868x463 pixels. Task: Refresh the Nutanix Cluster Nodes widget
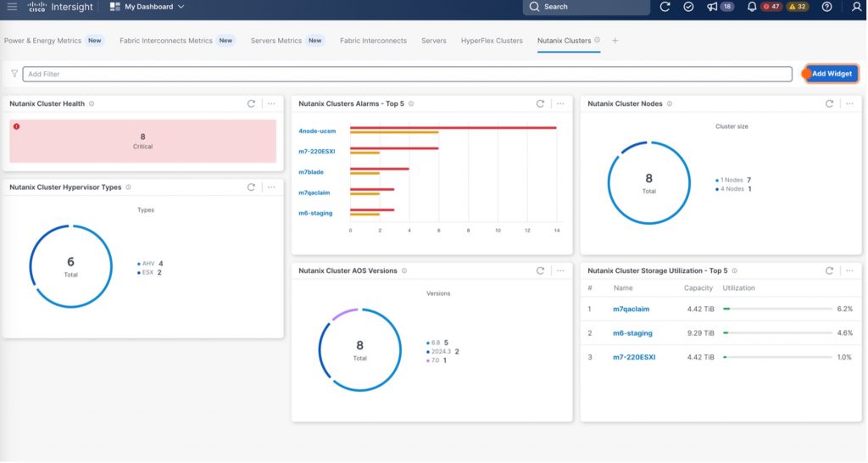pos(829,103)
